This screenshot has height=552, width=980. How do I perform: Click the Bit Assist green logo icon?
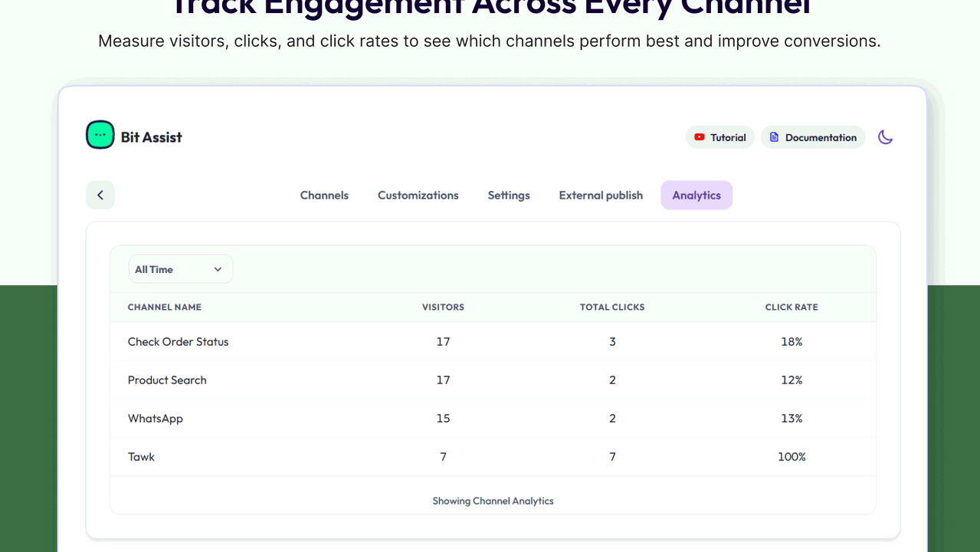pos(100,135)
